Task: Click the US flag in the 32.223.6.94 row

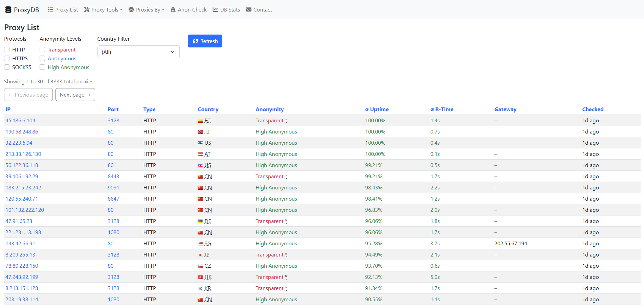Action: click(200, 143)
